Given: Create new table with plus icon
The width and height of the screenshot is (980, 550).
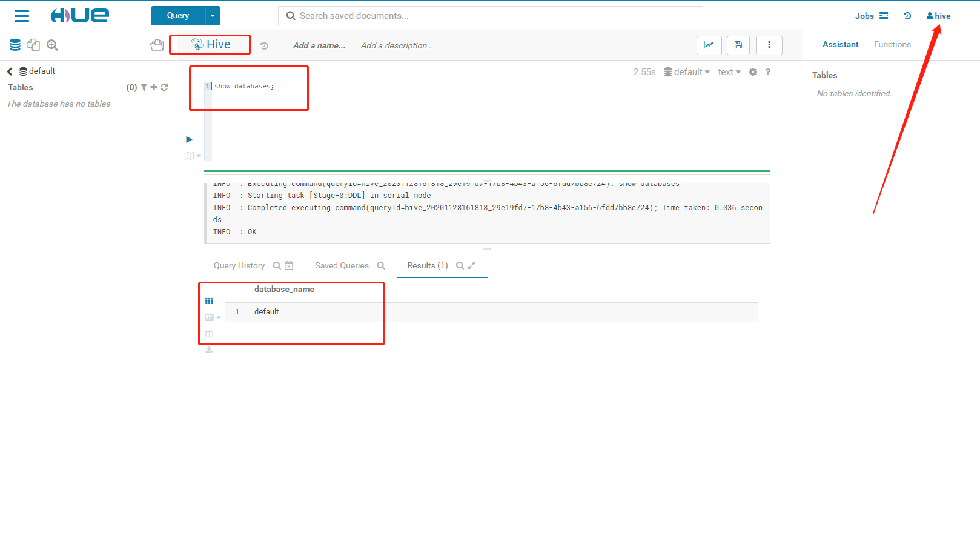Looking at the screenshot, I should [154, 87].
